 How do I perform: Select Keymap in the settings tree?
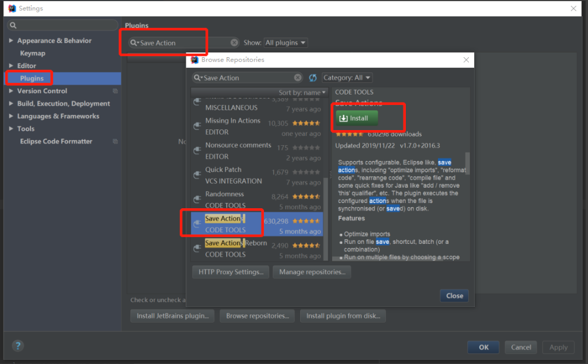tap(33, 53)
